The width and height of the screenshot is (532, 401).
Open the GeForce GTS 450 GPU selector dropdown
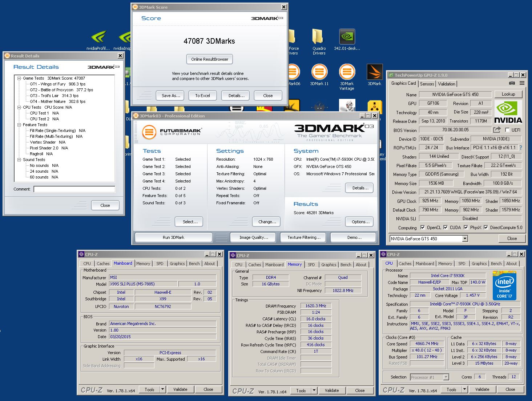pyautogui.click(x=465, y=238)
